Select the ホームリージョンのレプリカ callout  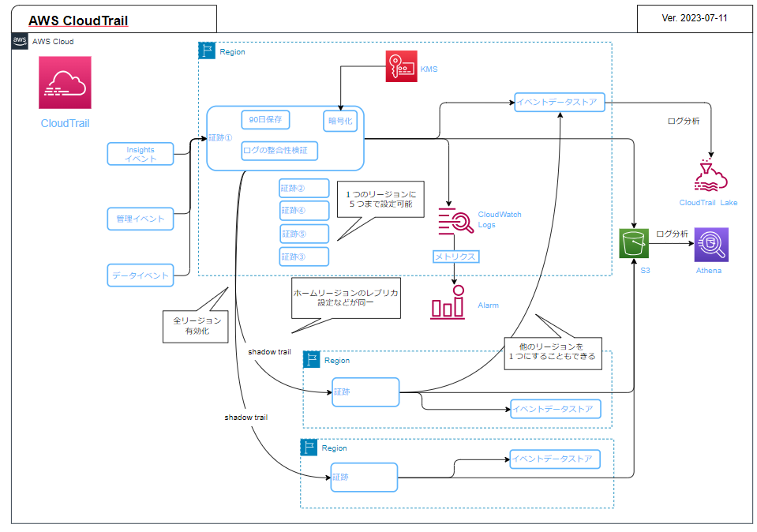click(x=347, y=298)
